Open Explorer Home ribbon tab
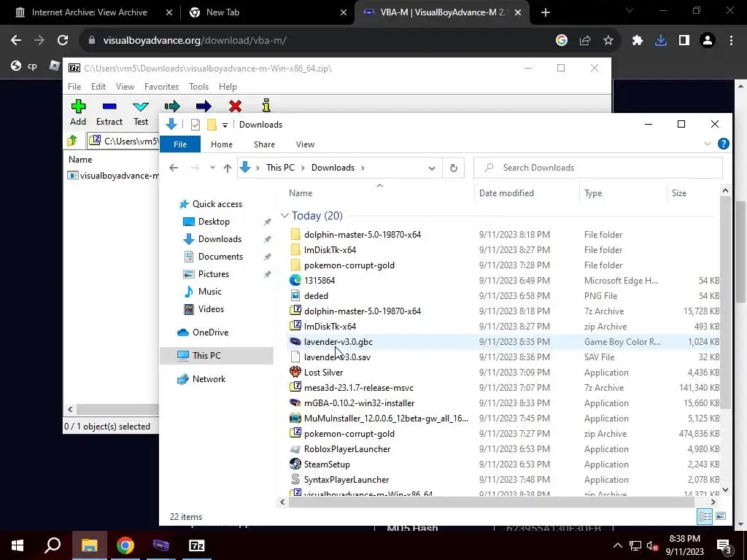Viewport: 747px width, 560px height. tap(222, 144)
